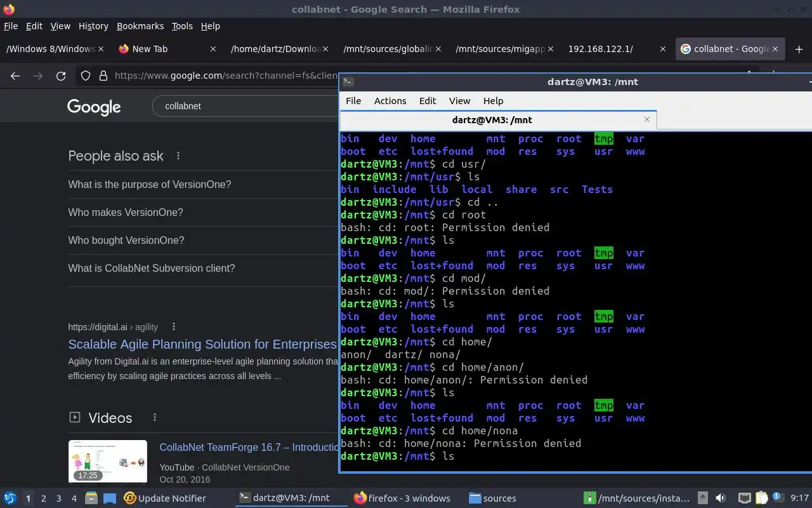Open the application launcher menu

coord(10,498)
